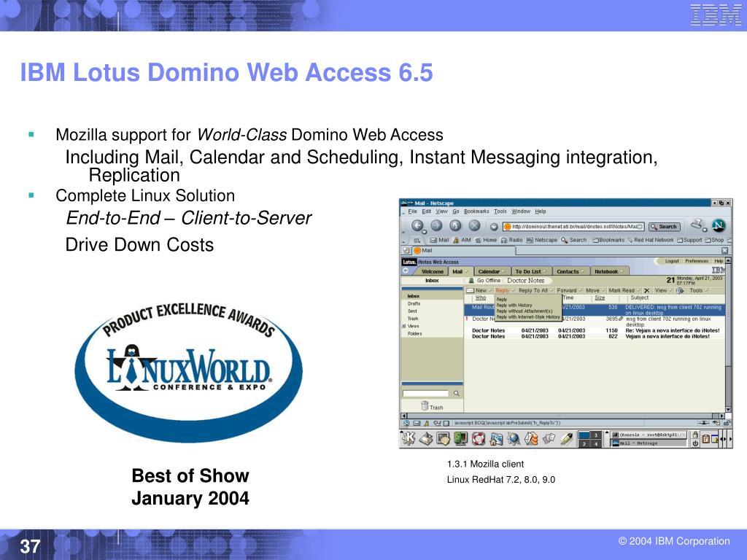The width and height of the screenshot is (747, 560).
Task: Click the Reload page button
Action: (x=455, y=226)
